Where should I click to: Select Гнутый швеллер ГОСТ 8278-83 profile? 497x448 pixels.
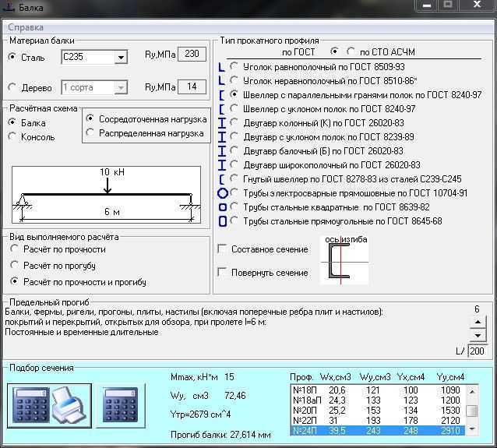click(234, 178)
